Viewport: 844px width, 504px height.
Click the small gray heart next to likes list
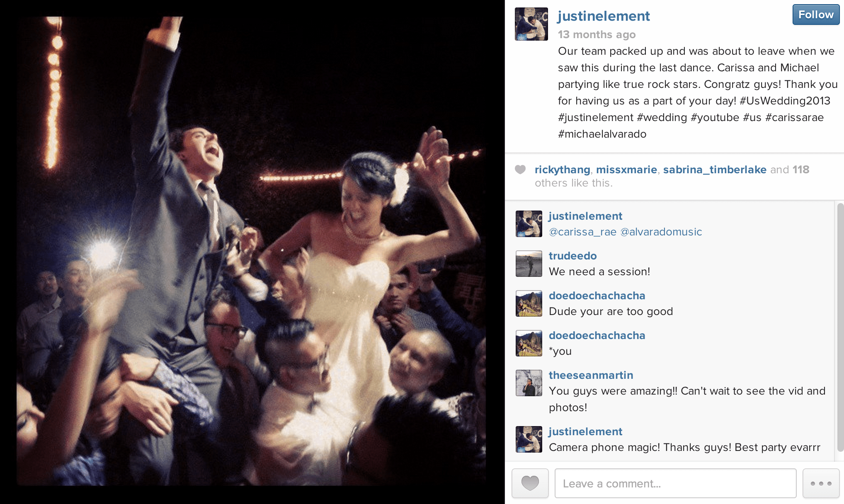click(520, 170)
